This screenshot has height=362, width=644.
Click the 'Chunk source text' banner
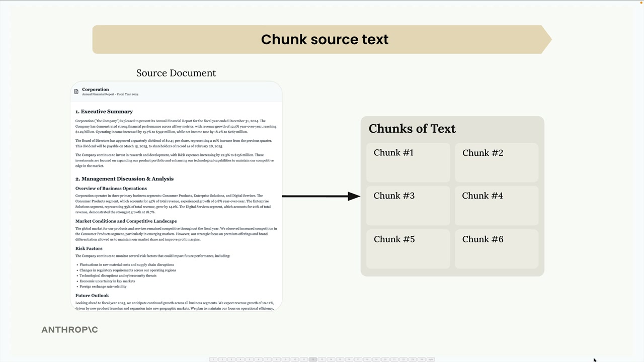[x=322, y=40]
